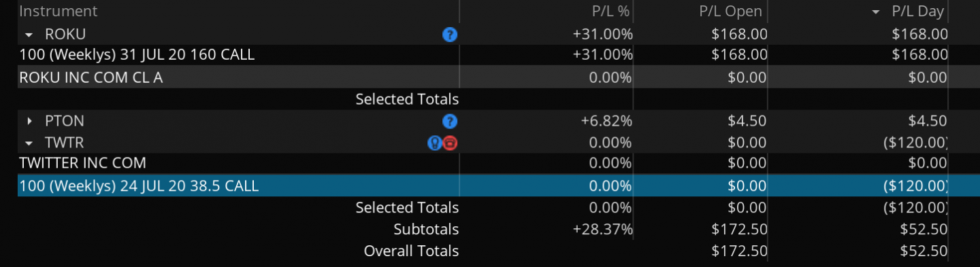Select the ROKU 31 JUL 20 160 CALL row

[x=483, y=55]
